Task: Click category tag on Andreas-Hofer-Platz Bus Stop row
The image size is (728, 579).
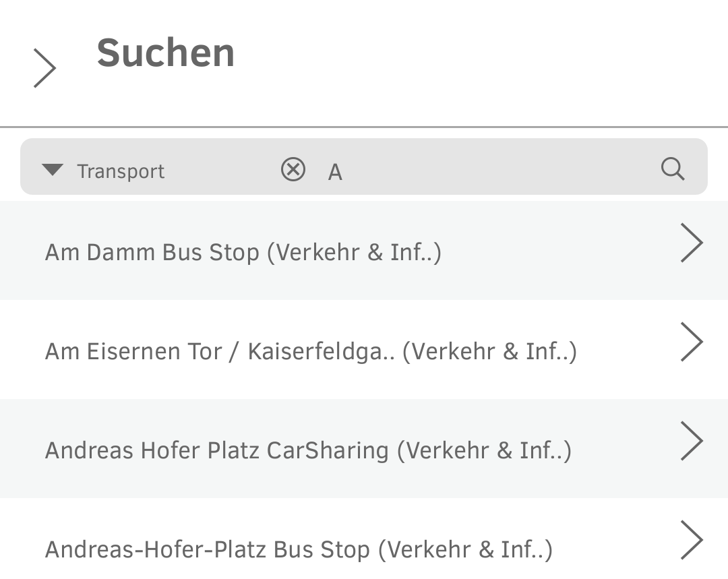Action: 465,549
